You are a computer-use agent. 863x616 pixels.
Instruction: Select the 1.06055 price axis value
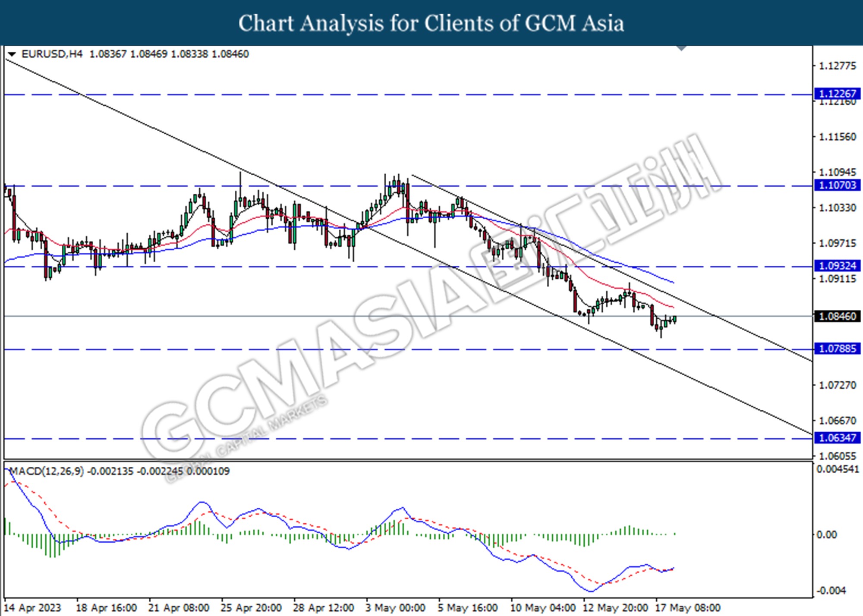(837, 456)
